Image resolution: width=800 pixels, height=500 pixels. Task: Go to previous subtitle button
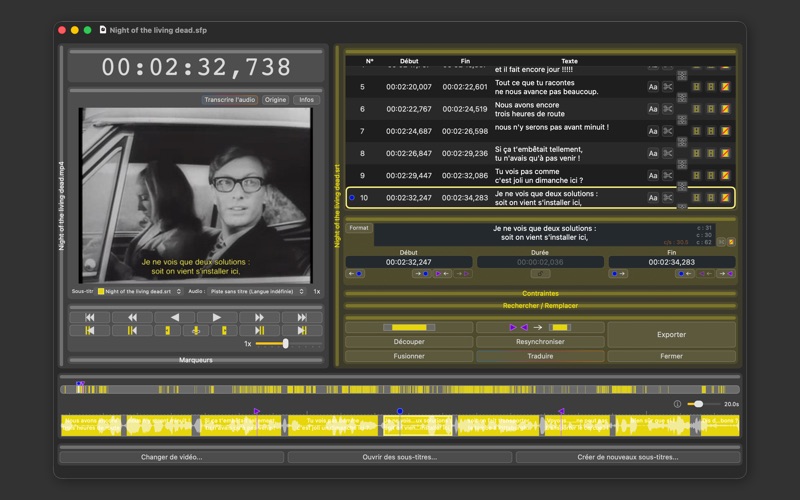point(132,331)
